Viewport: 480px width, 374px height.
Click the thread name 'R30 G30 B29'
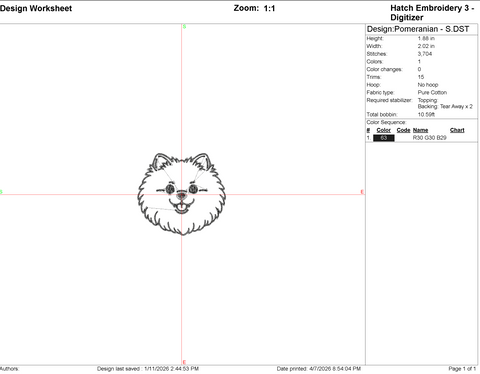coord(429,138)
